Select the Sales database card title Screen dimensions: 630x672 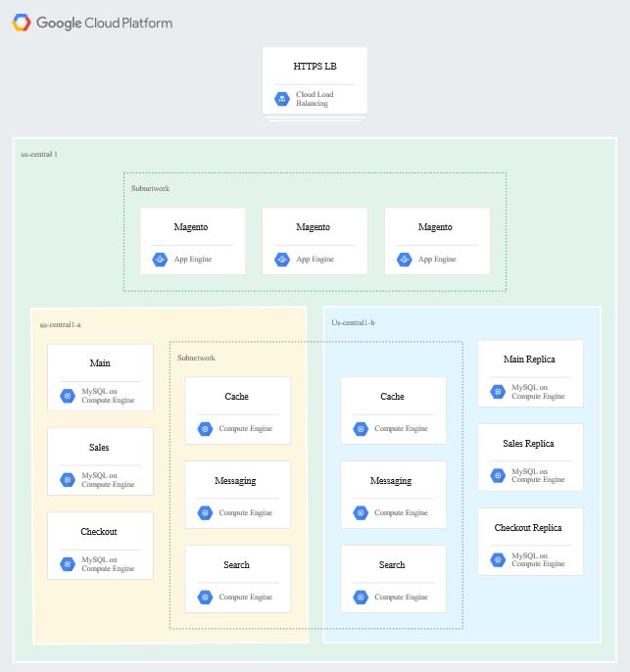click(99, 448)
